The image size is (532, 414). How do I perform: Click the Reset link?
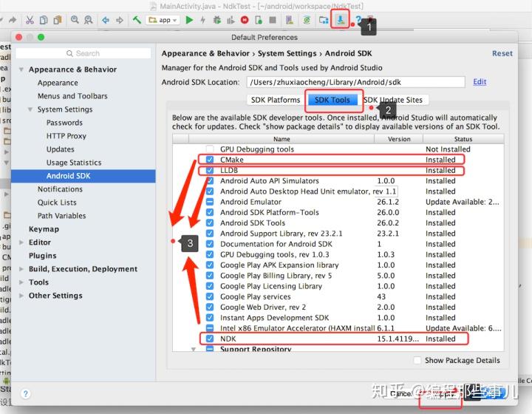pos(502,53)
